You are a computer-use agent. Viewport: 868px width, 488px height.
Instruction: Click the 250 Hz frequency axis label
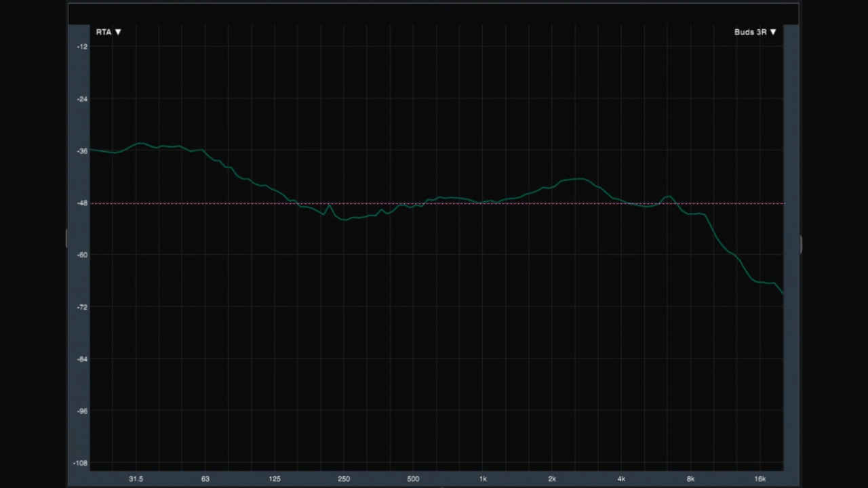344,478
